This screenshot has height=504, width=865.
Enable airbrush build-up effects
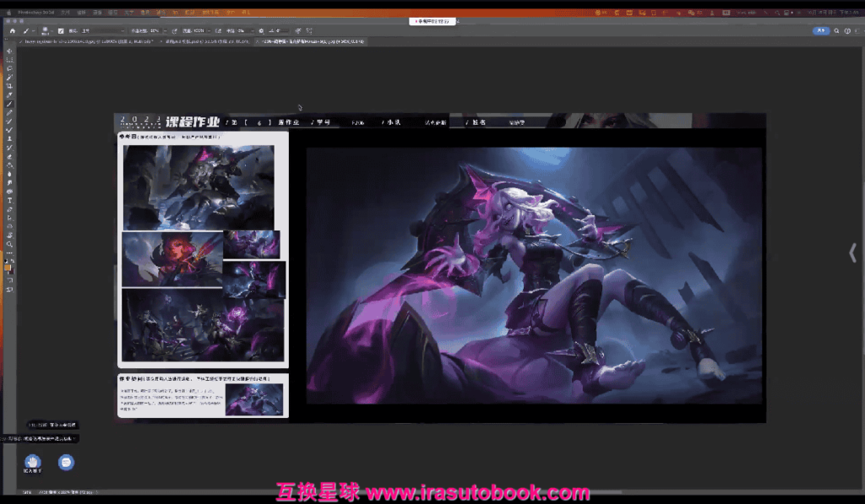(219, 31)
